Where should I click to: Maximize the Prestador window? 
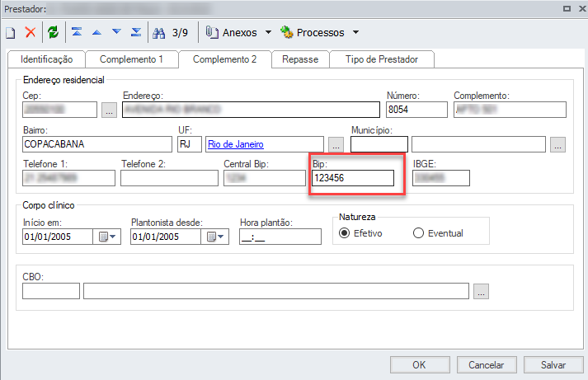(567, 8)
